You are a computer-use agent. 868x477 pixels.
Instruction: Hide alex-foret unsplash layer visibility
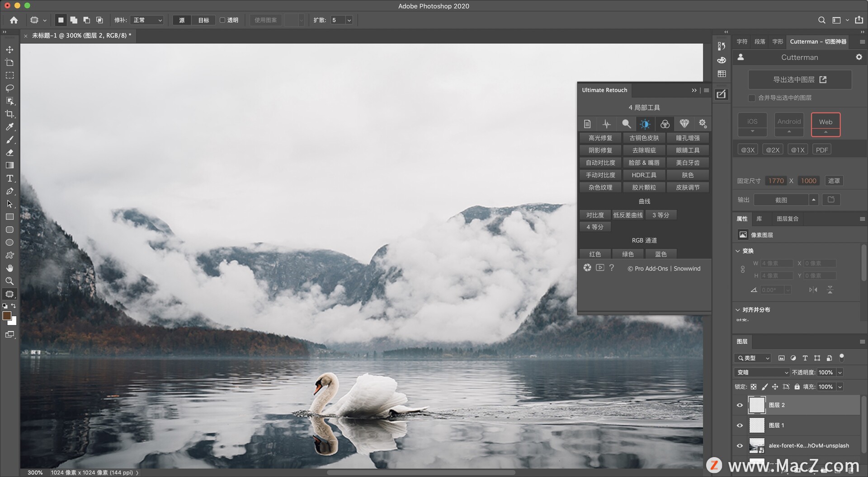[740, 446]
